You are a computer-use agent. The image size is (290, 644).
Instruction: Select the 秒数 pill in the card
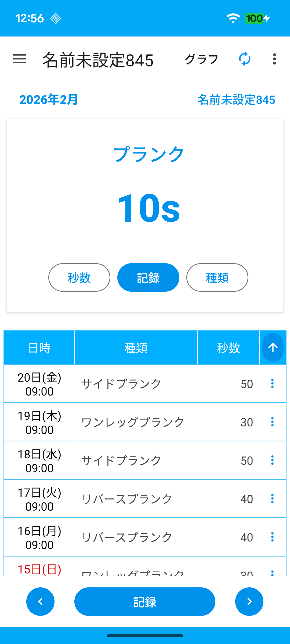click(79, 277)
